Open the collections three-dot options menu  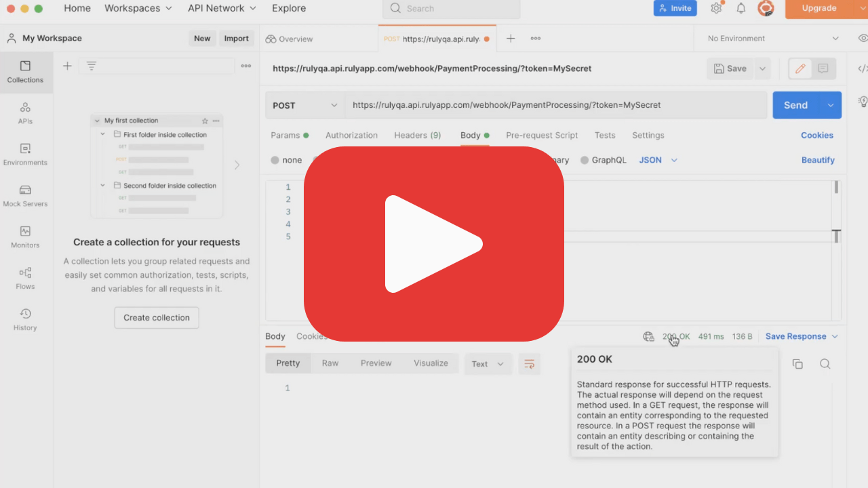pyautogui.click(x=246, y=66)
